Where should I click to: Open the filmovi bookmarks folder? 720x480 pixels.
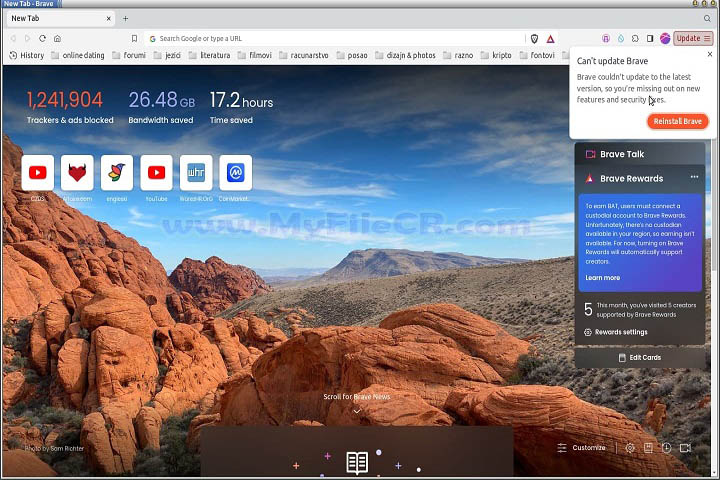click(255, 55)
